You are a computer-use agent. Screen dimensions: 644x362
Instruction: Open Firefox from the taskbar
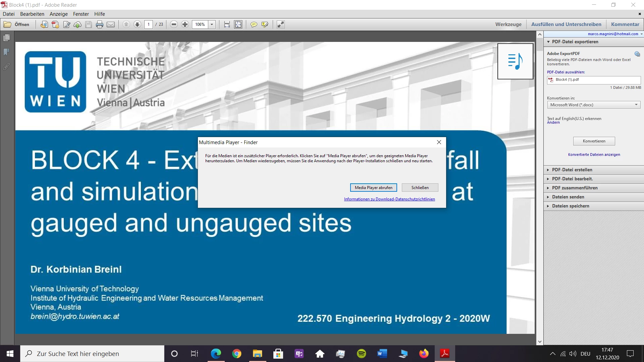point(424,354)
